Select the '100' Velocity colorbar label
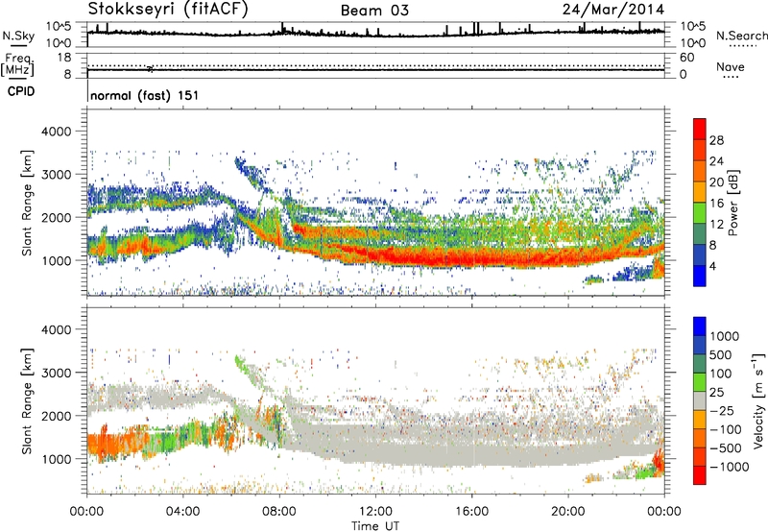Viewport: 768px width, 532px height. 723,374
